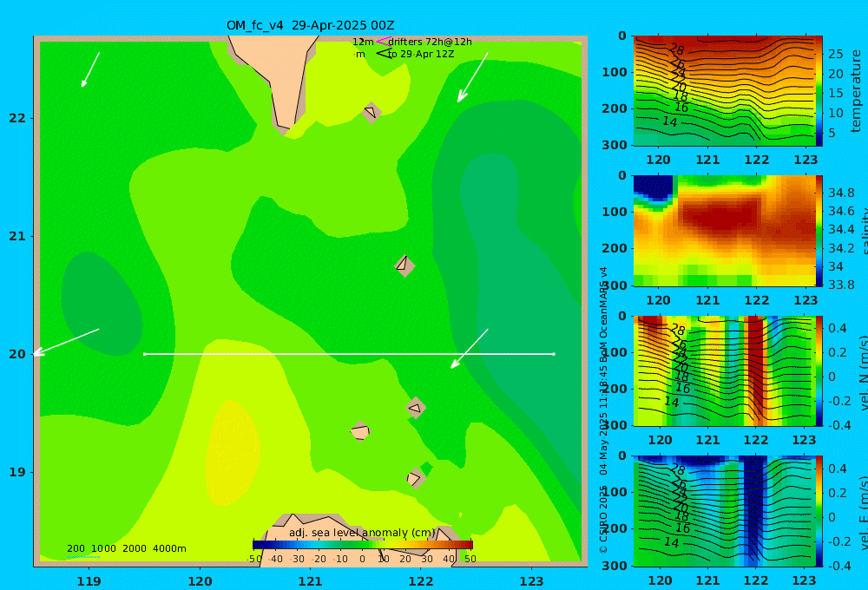Click longitude label 122 under the main map
This screenshot has height=590, width=868.
421,581
